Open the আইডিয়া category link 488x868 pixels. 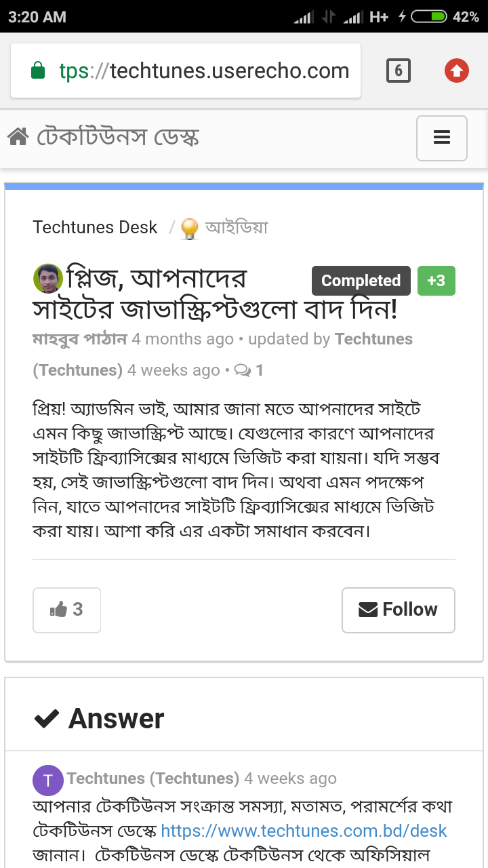click(x=237, y=227)
